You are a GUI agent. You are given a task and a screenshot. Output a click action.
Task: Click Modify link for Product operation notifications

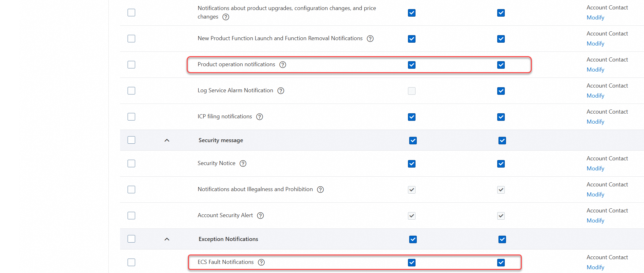pos(595,70)
